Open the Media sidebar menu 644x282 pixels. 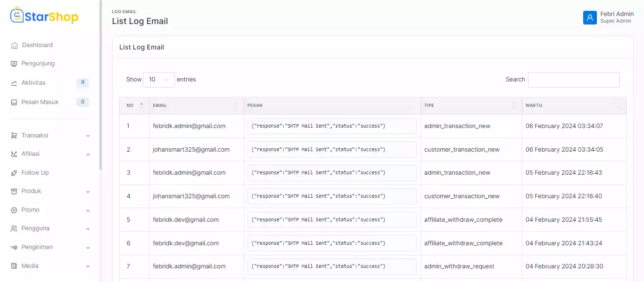pos(30,266)
